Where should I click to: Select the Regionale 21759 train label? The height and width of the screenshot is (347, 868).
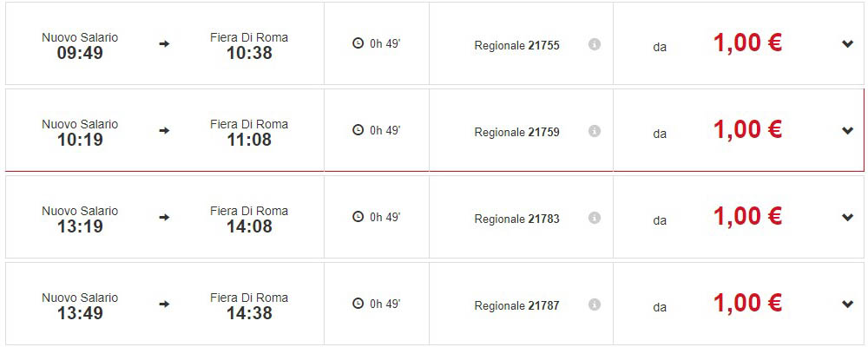click(x=516, y=132)
